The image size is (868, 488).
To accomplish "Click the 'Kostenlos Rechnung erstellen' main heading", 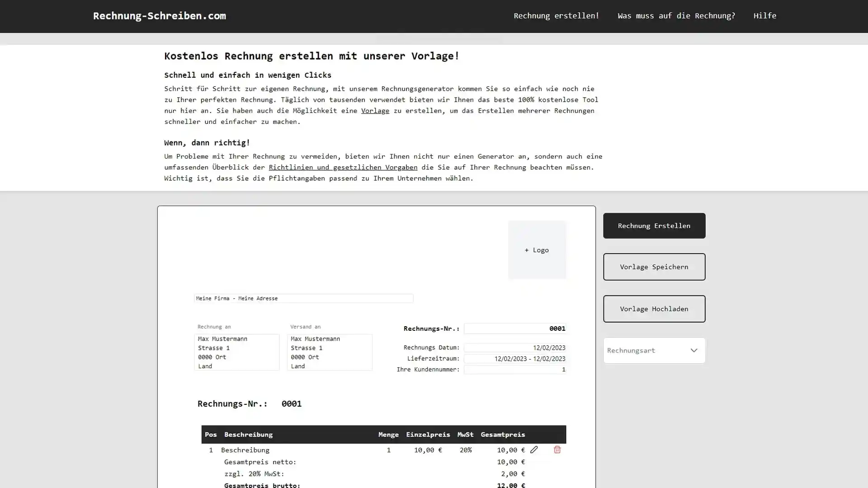I will click(311, 56).
